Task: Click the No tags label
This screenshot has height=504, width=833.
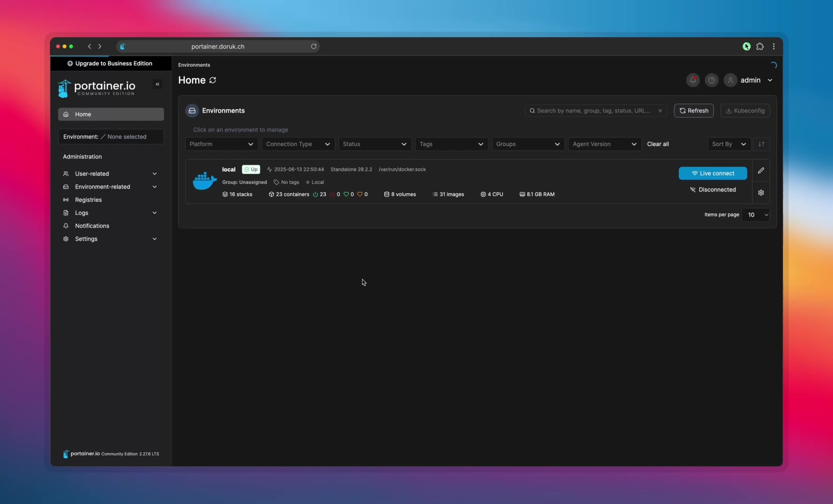Action: [286, 182]
